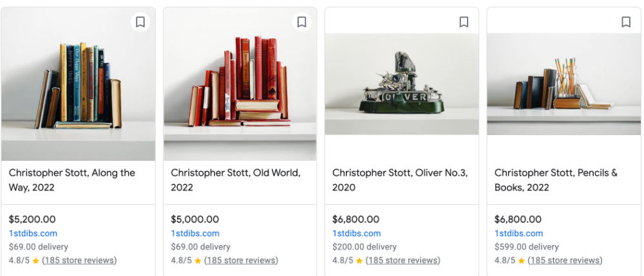Bookmark the Along the Way listing

tap(140, 23)
